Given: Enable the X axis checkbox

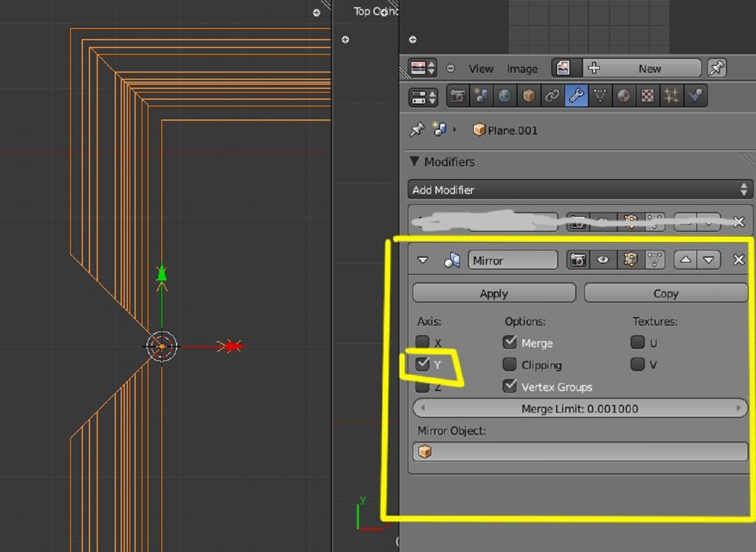Looking at the screenshot, I should coord(423,342).
